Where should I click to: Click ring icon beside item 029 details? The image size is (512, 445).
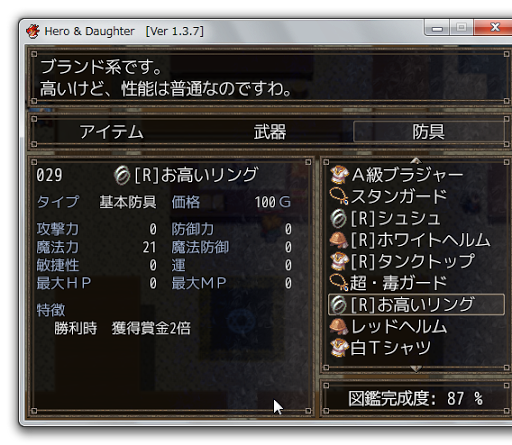[x=122, y=175]
